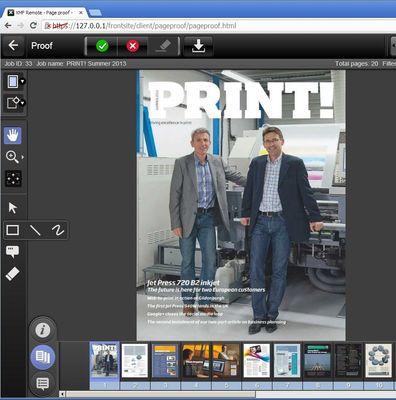Open the info panel round button

coord(43,330)
